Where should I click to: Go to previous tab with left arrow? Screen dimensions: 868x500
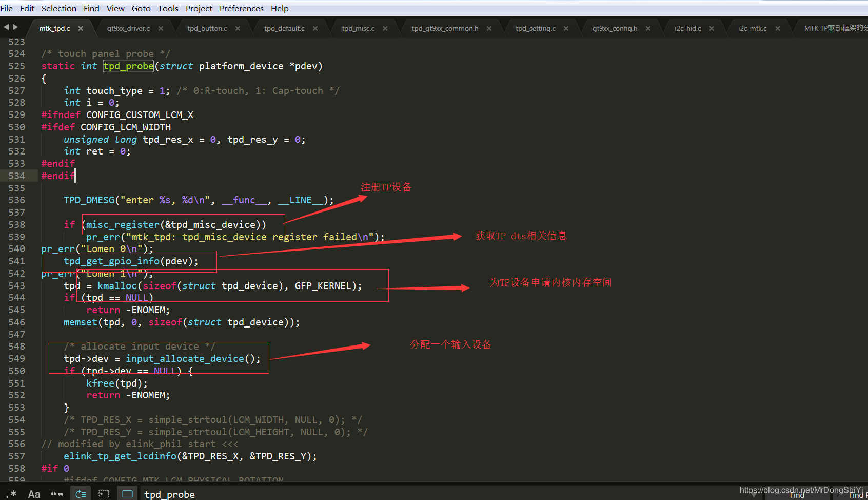tap(6, 27)
